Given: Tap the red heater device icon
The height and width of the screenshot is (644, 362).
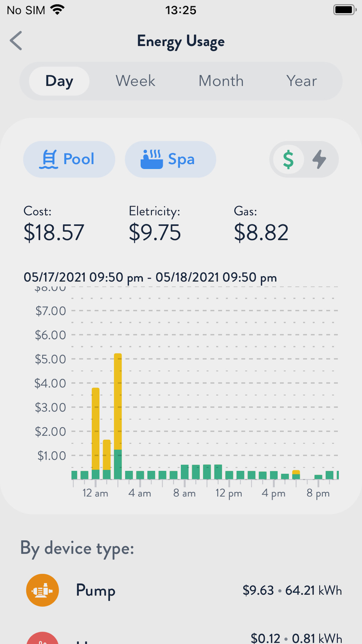Looking at the screenshot, I should coord(42,639).
